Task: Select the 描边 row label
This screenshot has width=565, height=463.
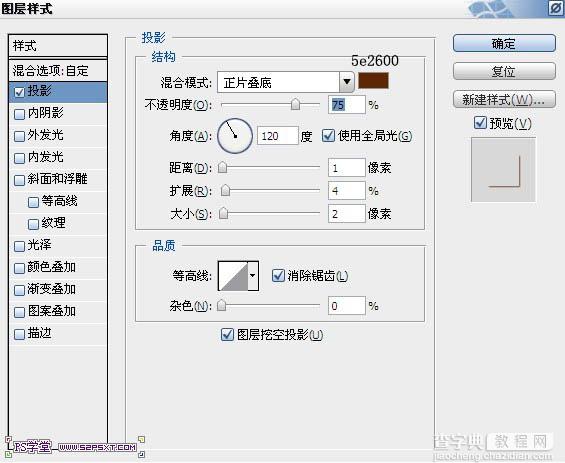Action: [x=40, y=333]
